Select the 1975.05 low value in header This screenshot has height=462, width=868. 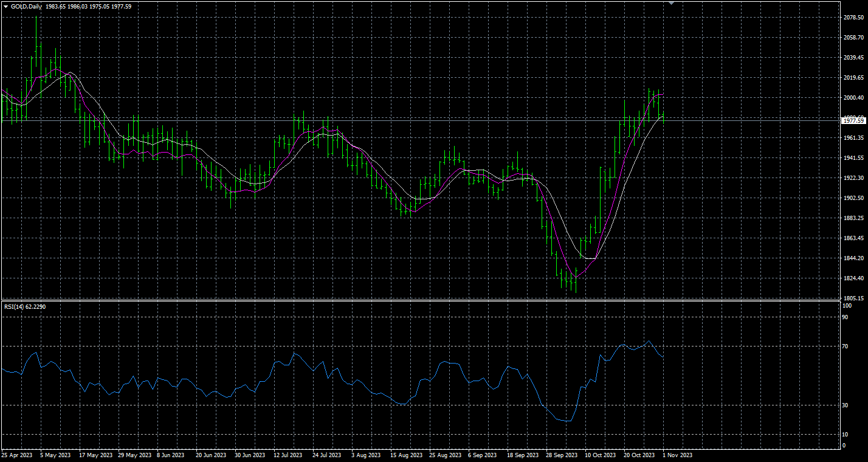point(100,7)
